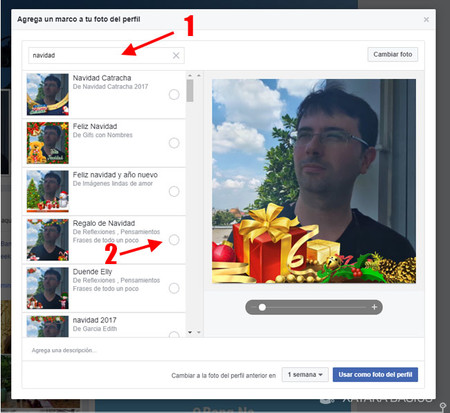Open the Navidad Catracha frame thumbnail
The image size is (450, 413).
pos(48,95)
